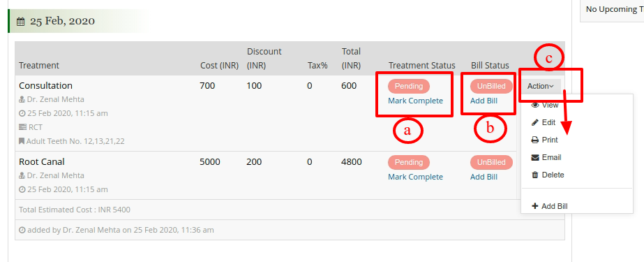Click the cost value 5000
Screen dimensions: 644x262
pyautogui.click(x=210, y=161)
